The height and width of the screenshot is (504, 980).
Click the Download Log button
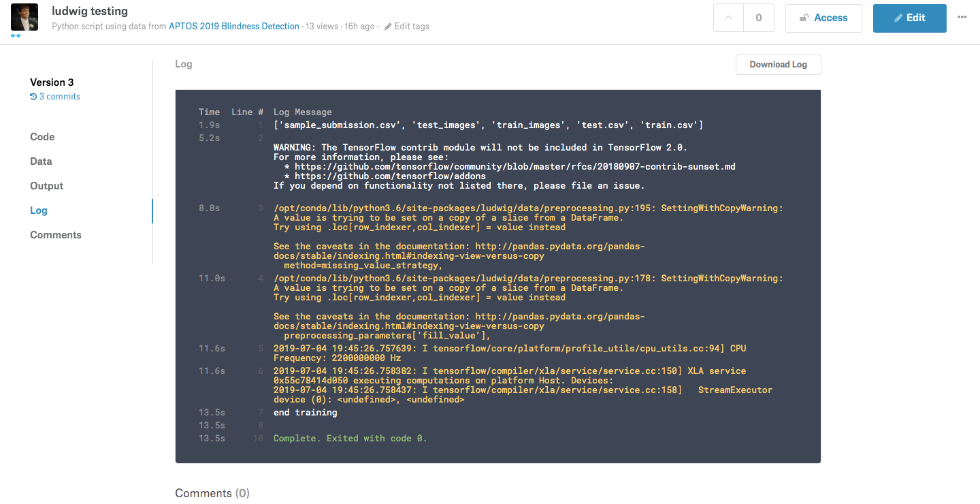(x=778, y=64)
